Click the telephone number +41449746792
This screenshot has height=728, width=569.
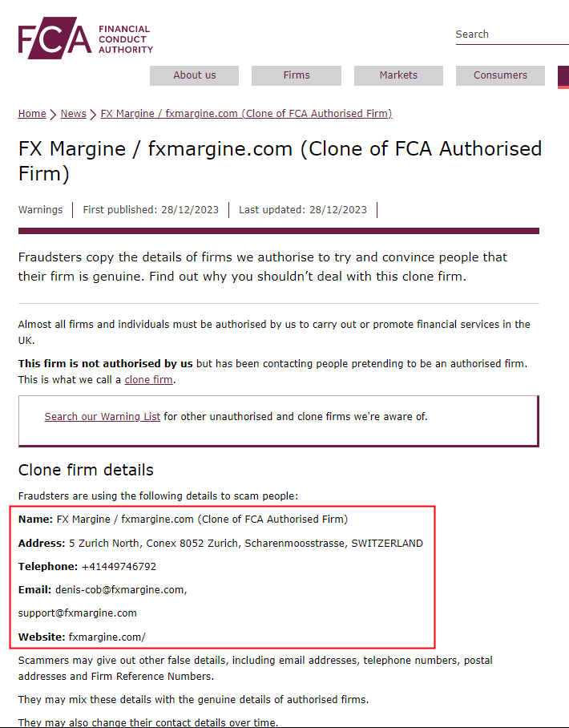coord(119,567)
